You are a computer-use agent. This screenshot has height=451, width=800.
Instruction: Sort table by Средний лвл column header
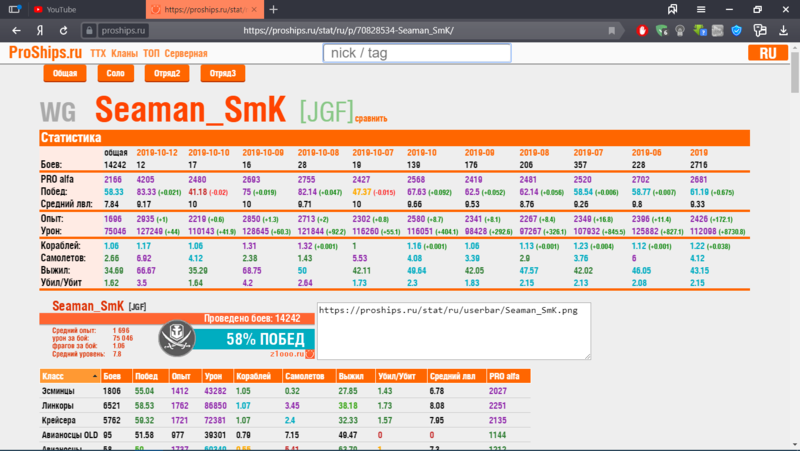coord(457,376)
